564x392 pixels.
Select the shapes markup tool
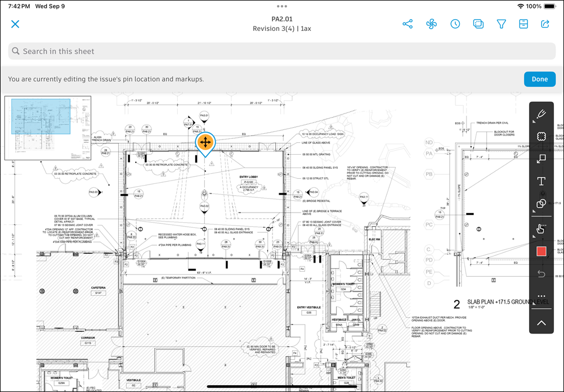(541, 204)
